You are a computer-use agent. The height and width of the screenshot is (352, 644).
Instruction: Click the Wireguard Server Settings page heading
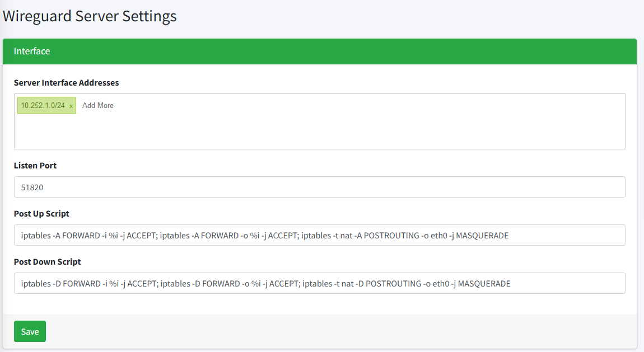click(x=90, y=16)
